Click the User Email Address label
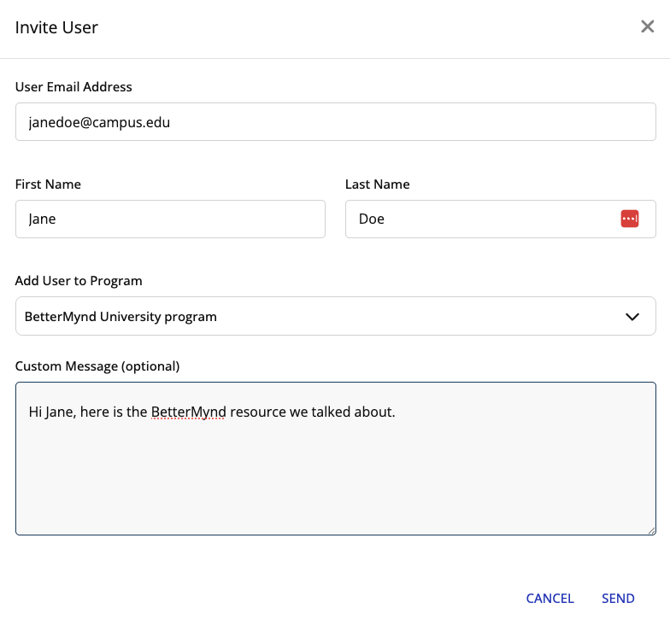The height and width of the screenshot is (620, 670). click(73, 87)
